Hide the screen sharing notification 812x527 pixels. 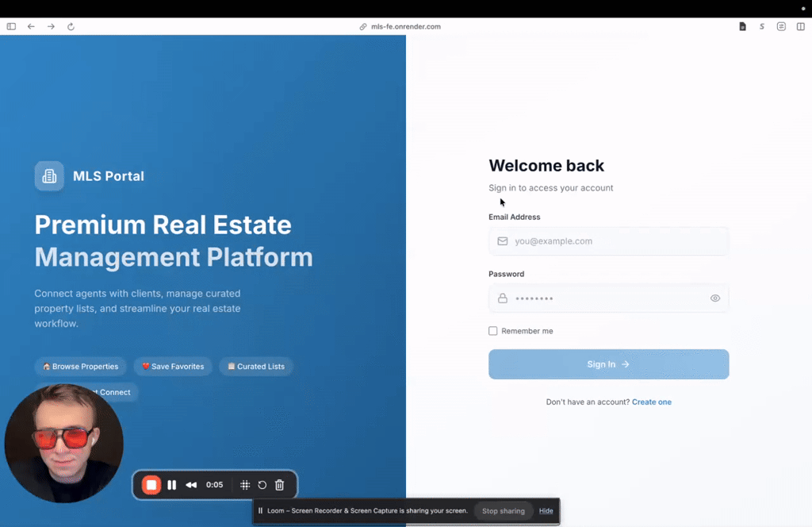pyautogui.click(x=546, y=510)
